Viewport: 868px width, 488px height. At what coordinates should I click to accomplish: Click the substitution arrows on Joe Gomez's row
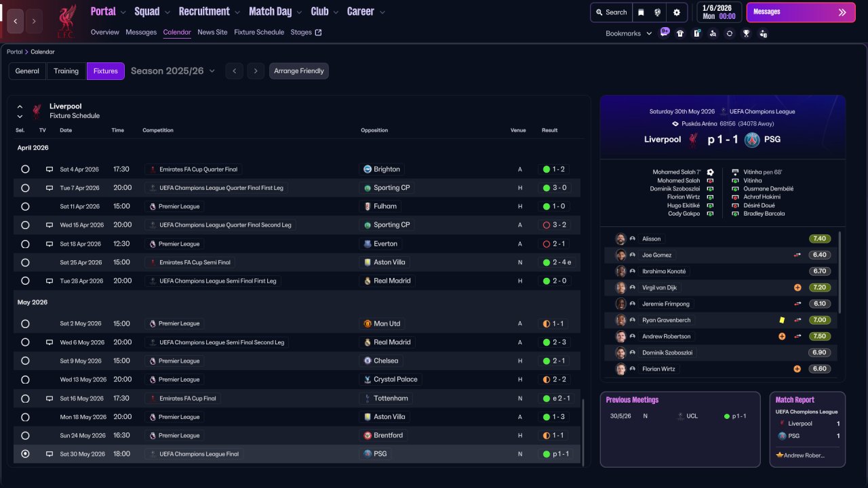pos(797,256)
